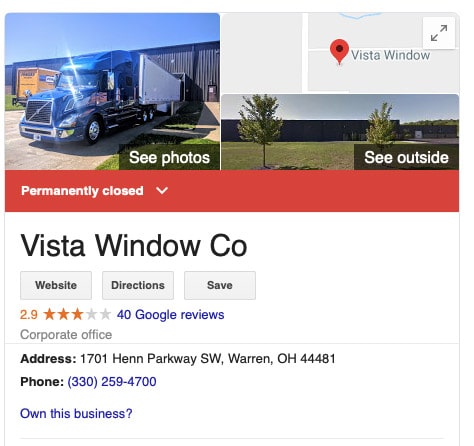This screenshot has height=446, width=474.
Task: Click the orange star rating icons
Action: click(x=77, y=314)
